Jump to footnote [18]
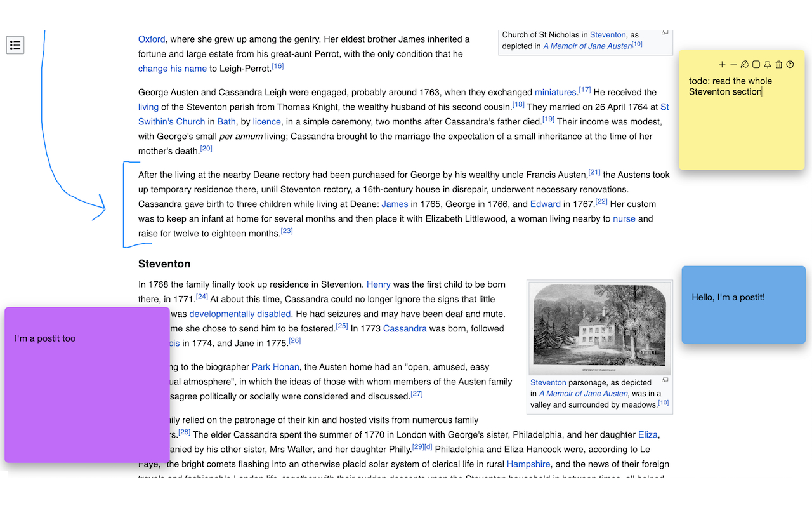Viewport: 812px width, 508px height. point(518,104)
